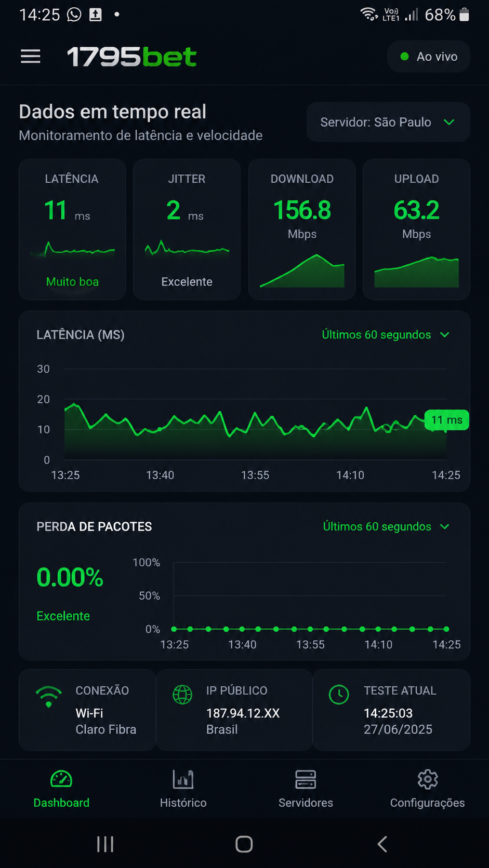Image resolution: width=489 pixels, height=868 pixels.
Task: Open the hamburger menu
Action: click(31, 56)
